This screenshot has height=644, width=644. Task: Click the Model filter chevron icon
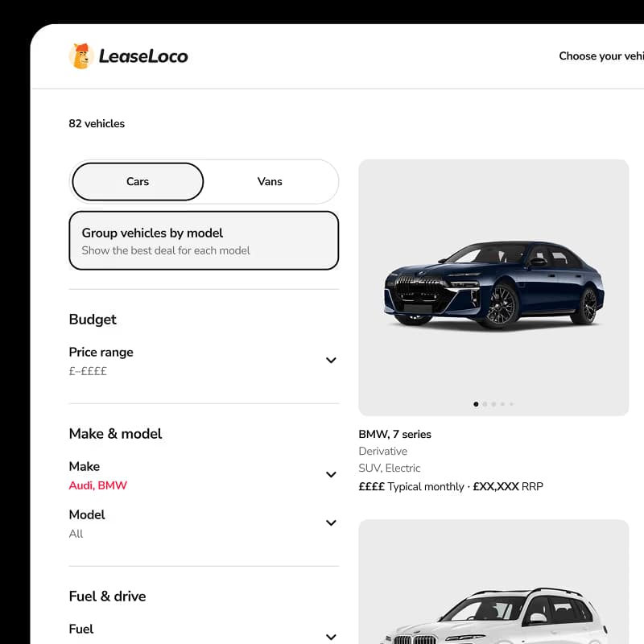pyautogui.click(x=331, y=523)
